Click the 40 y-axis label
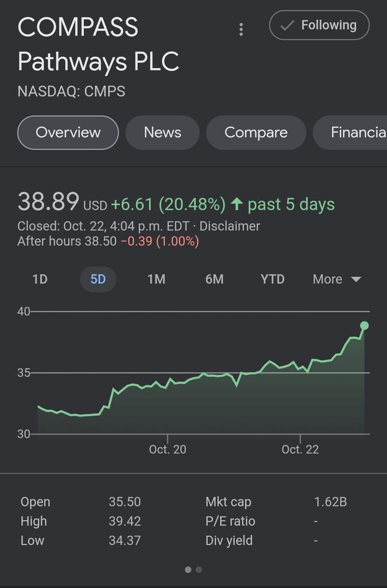 tap(24, 311)
